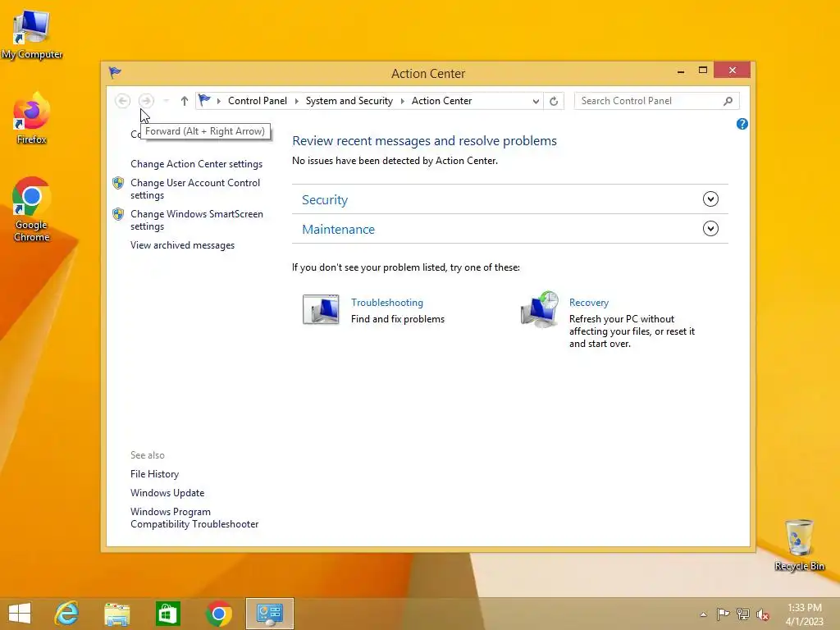
Task: Open View archived messages
Action: click(182, 244)
